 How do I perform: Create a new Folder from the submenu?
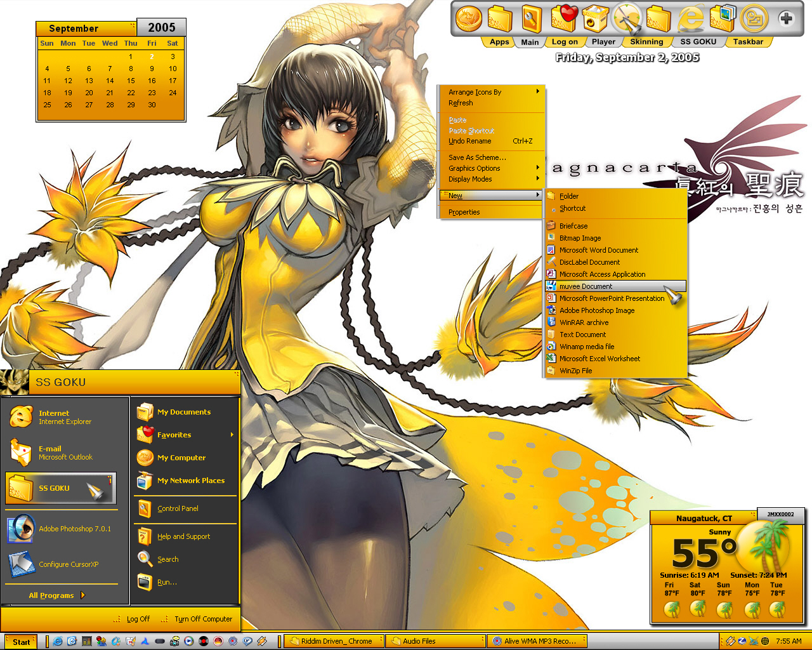[615, 196]
